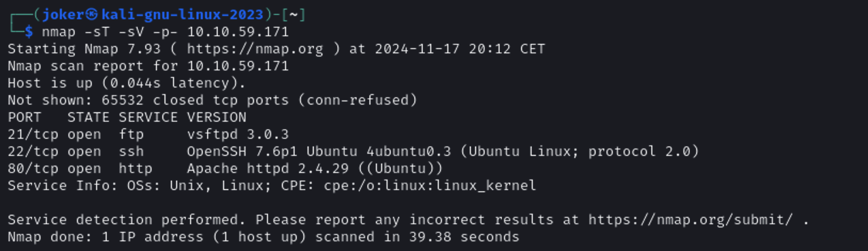Click the 22/tcp port entry
868x251 pixels.
point(33,151)
